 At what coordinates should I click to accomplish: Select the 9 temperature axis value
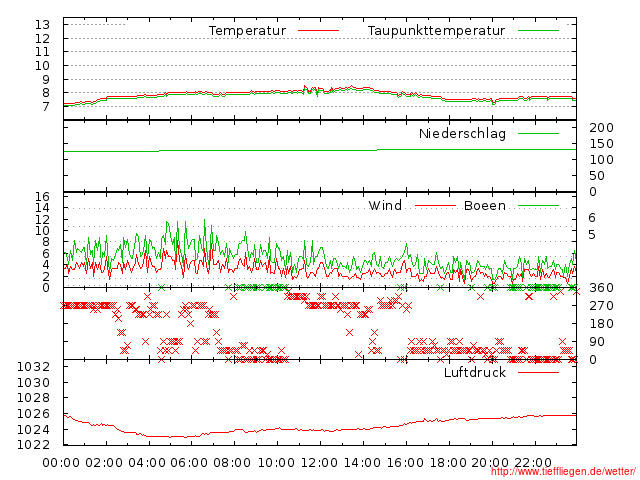[46, 79]
